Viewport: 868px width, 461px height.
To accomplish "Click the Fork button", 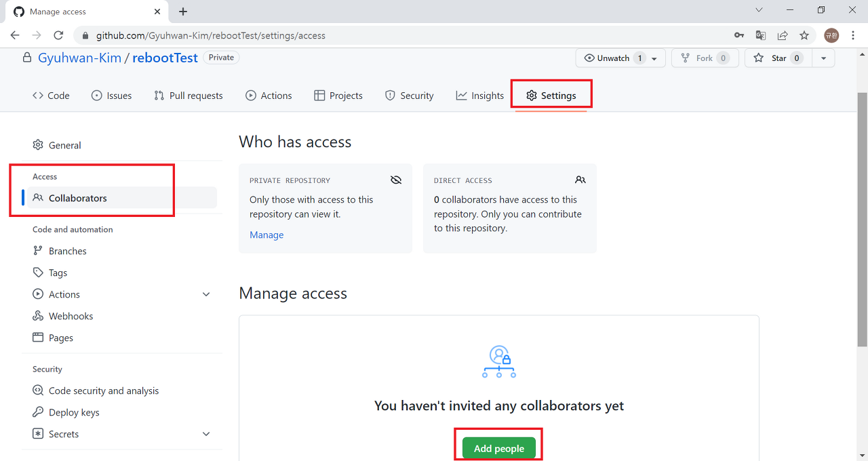I will [705, 58].
